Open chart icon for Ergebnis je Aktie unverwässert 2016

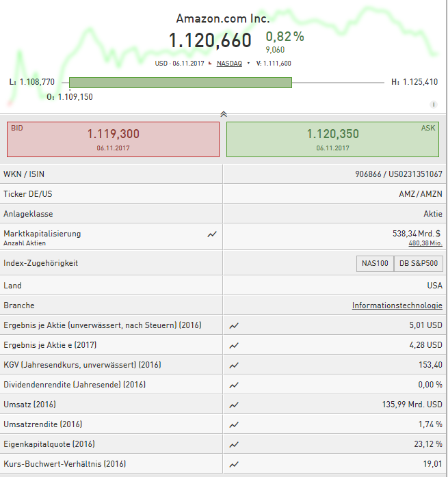(x=234, y=326)
